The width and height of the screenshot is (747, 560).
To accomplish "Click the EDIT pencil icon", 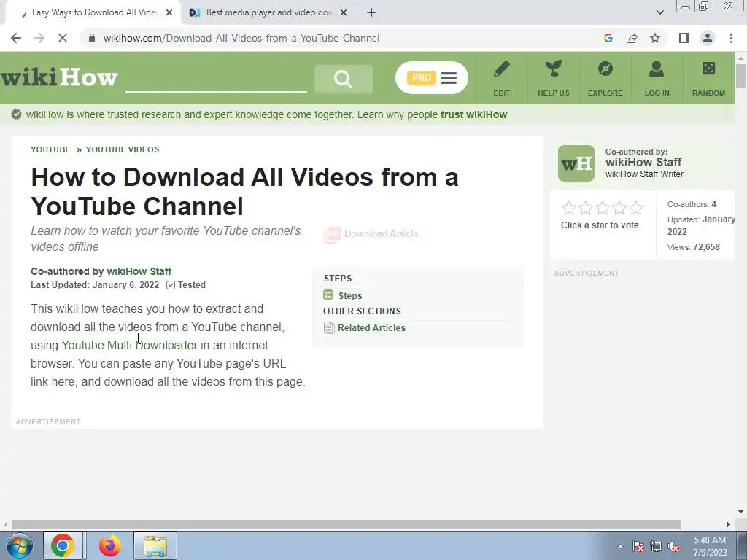I will pos(501,69).
